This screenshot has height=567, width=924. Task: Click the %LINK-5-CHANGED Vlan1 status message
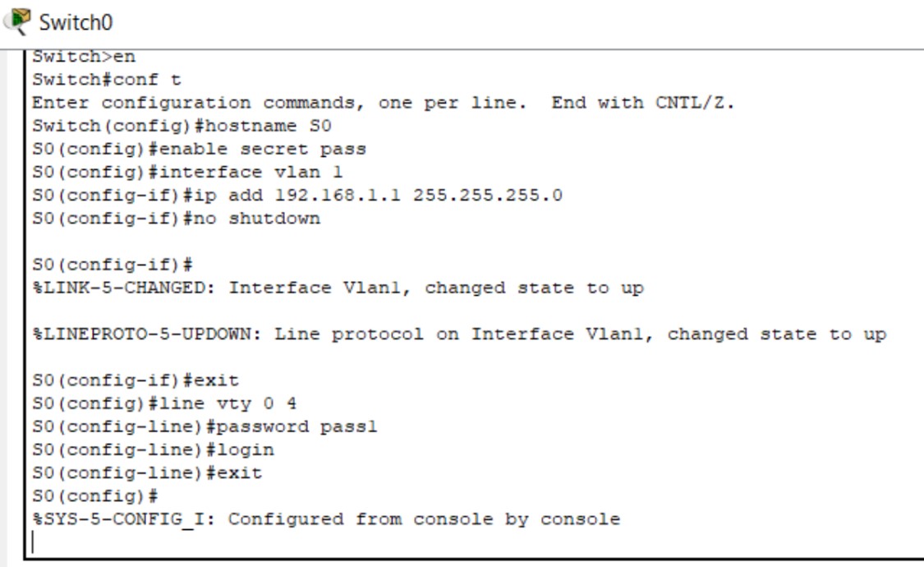point(338,288)
